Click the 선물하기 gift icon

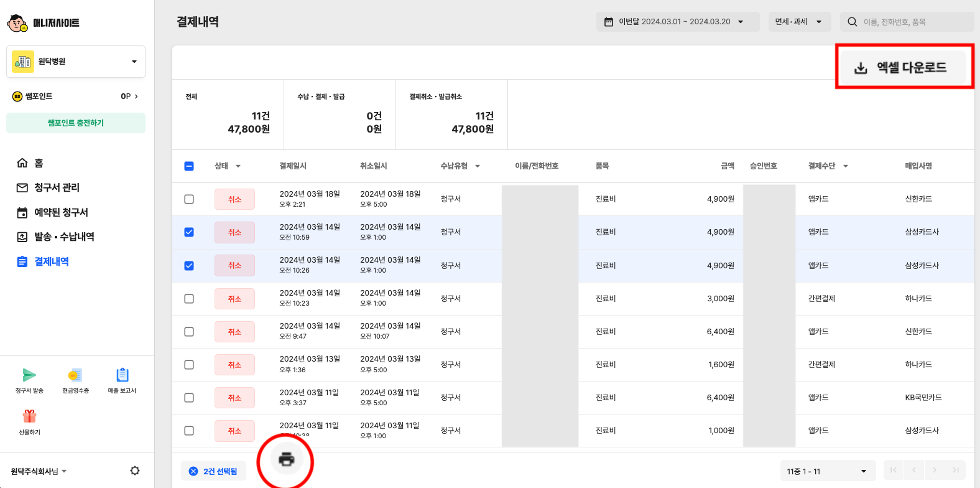pyautogui.click(x=29, y=416)
